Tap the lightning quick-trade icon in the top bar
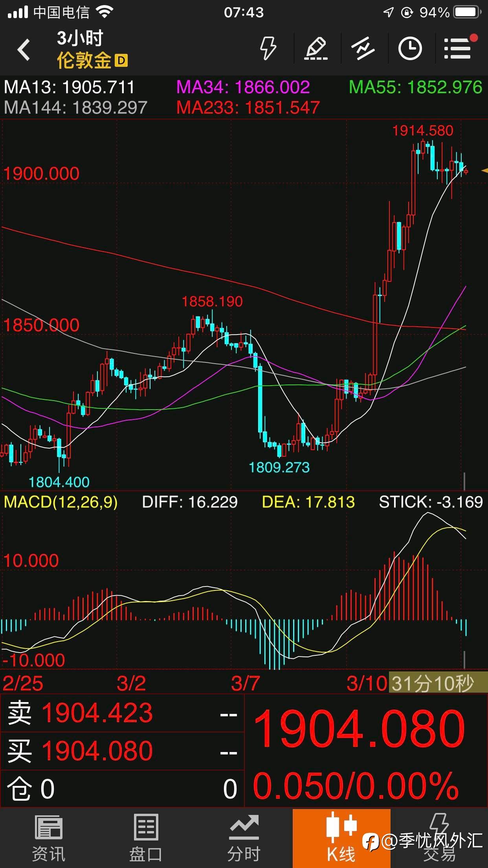Screen dimensions: 488x868 [x=268, y=48]
